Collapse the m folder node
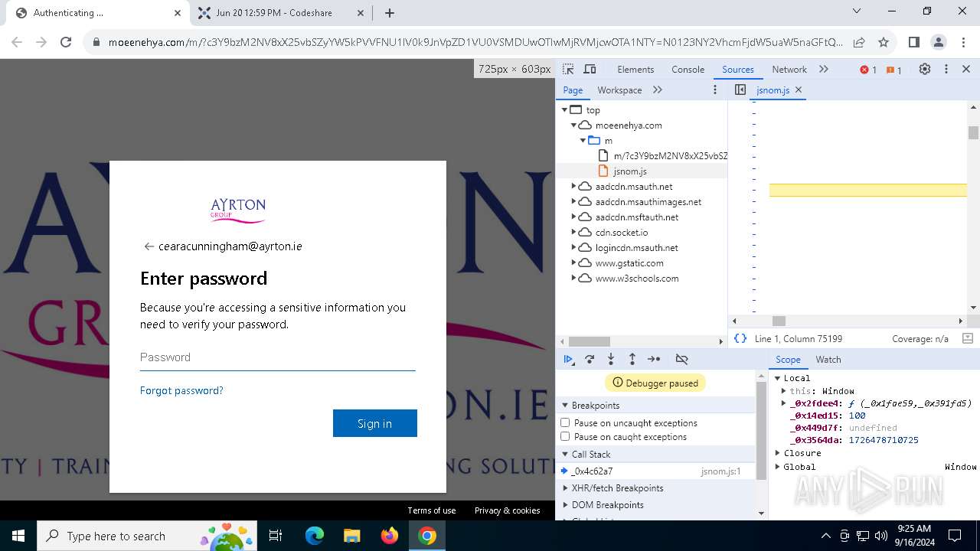 [583, 141]
